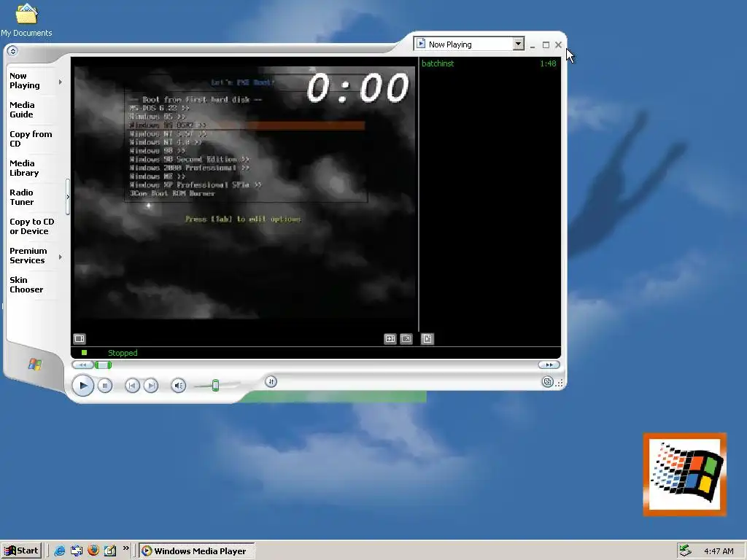The height and width of the screenshot is (560, 747).
Task: Open the Now Playing sidebar tab
Action: (x=25, y=80)
